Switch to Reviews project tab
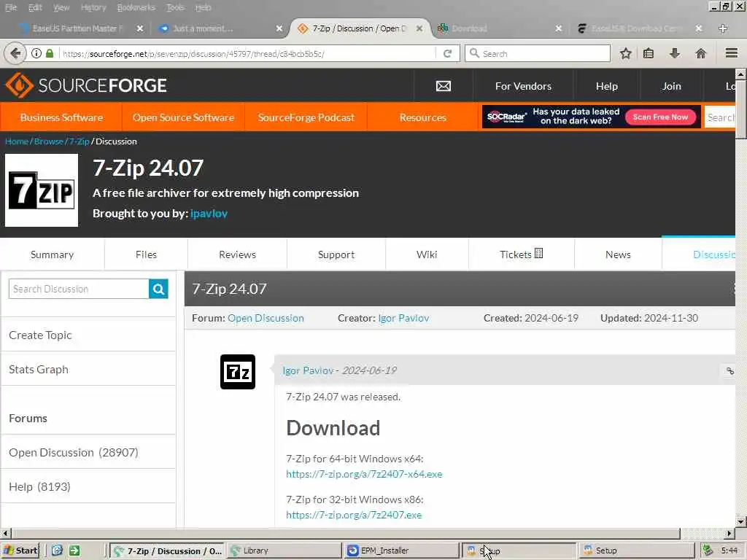The width and height of the screenshot is (747, 560). tap(237, 254)
